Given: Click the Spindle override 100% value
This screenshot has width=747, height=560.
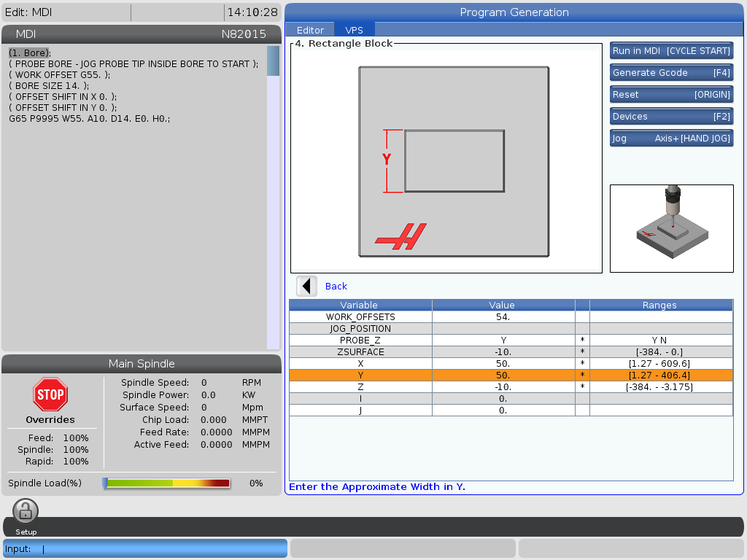Looking at the screenshot, I should pyautogui.click(x=76, y=449).
